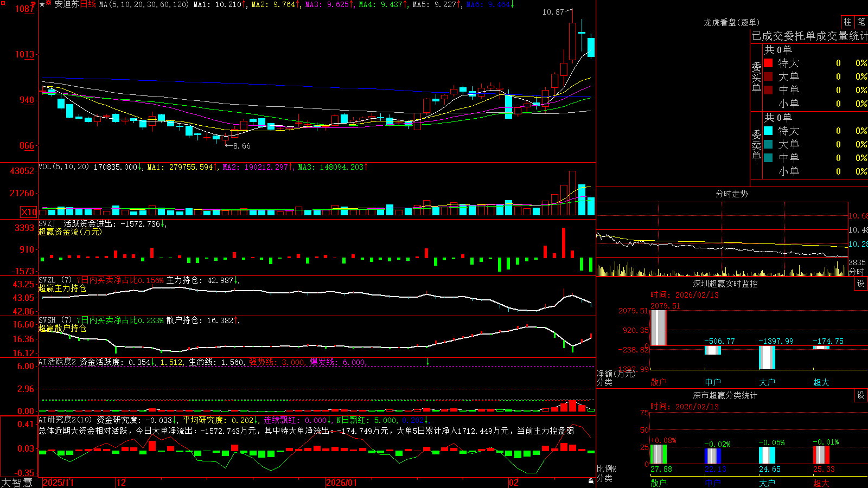Click the 安迪苏 stock name
The width and height of the screenshot is (868, 488).
click(67, 4)
